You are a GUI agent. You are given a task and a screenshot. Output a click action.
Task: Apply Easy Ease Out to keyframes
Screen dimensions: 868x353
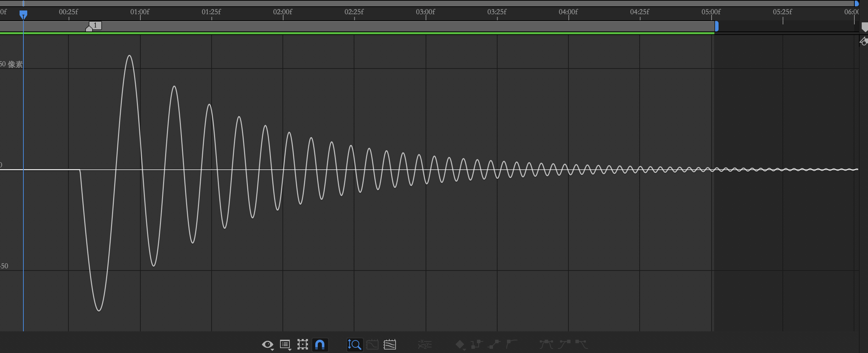tap(581, 345)
